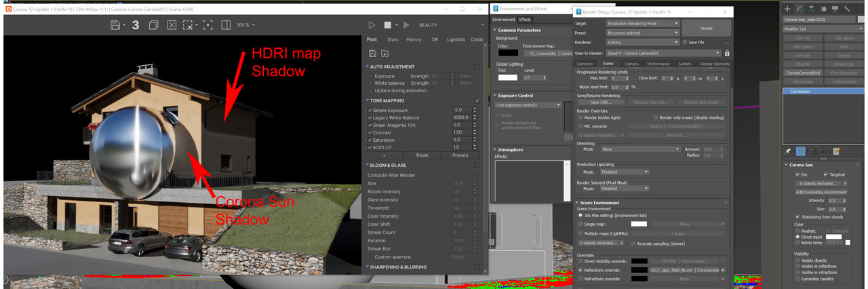Toggle the Reflections override checkbox

tap(580, 270)
